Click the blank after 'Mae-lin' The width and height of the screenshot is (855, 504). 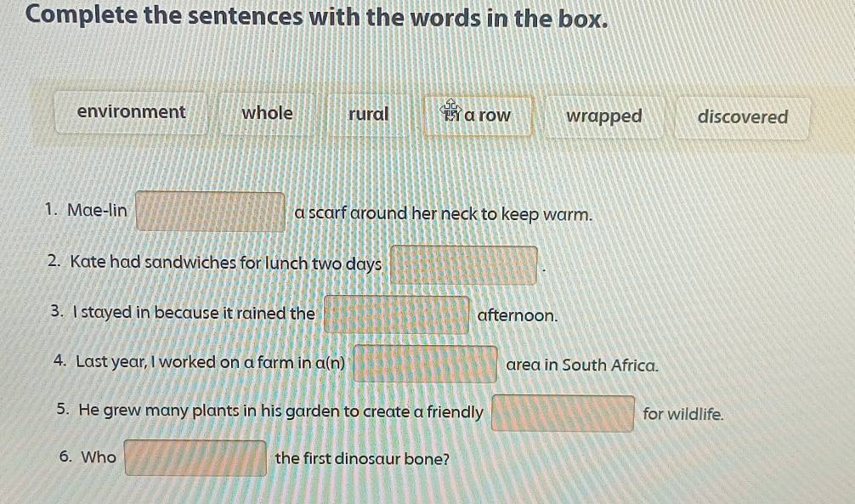(211, 212)
